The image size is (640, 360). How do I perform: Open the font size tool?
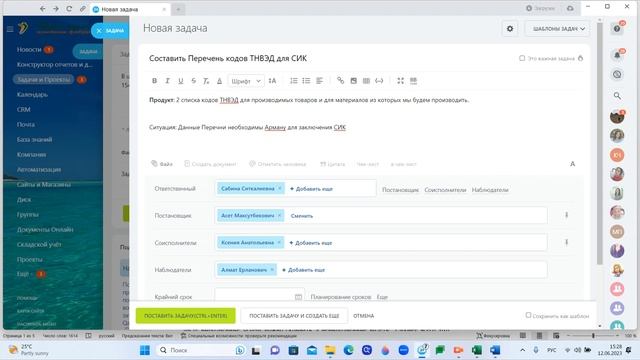point(272,81)
